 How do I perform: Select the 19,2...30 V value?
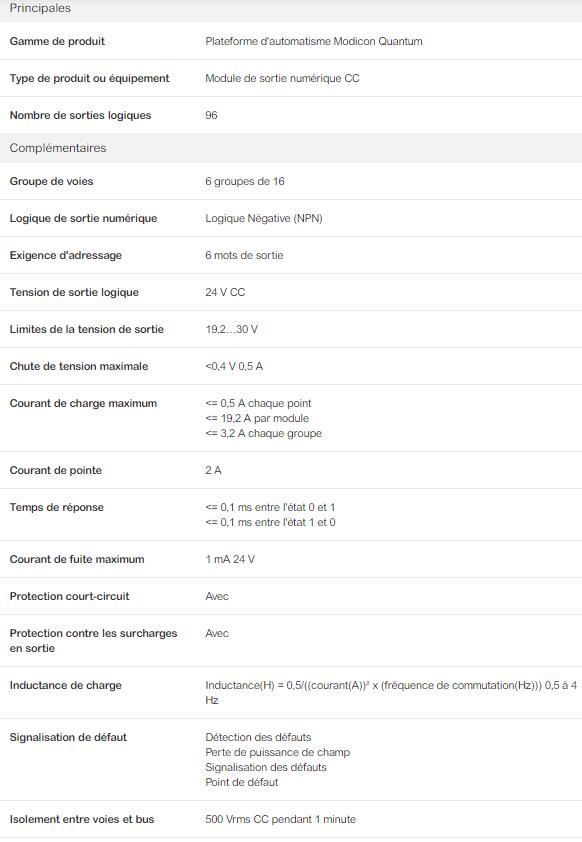point(231,330)
